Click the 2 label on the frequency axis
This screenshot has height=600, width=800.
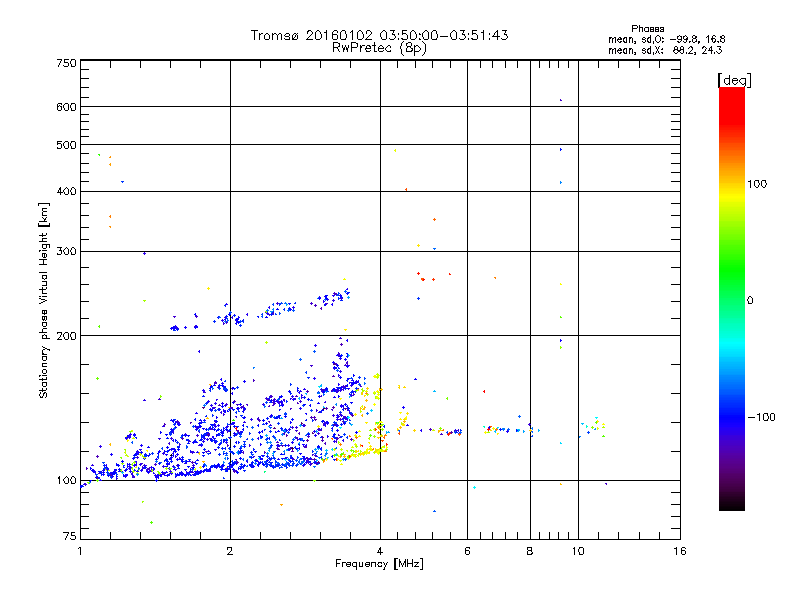[x=230, y=551]
